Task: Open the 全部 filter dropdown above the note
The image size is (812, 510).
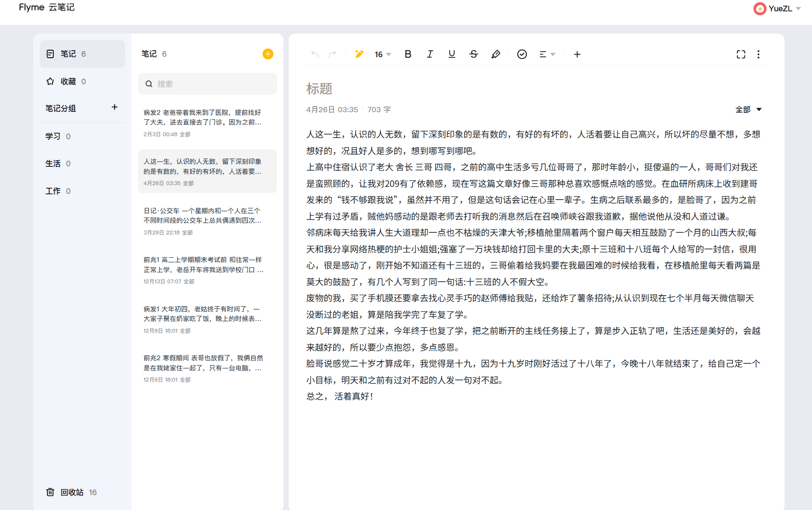Action: click(749, 110)
